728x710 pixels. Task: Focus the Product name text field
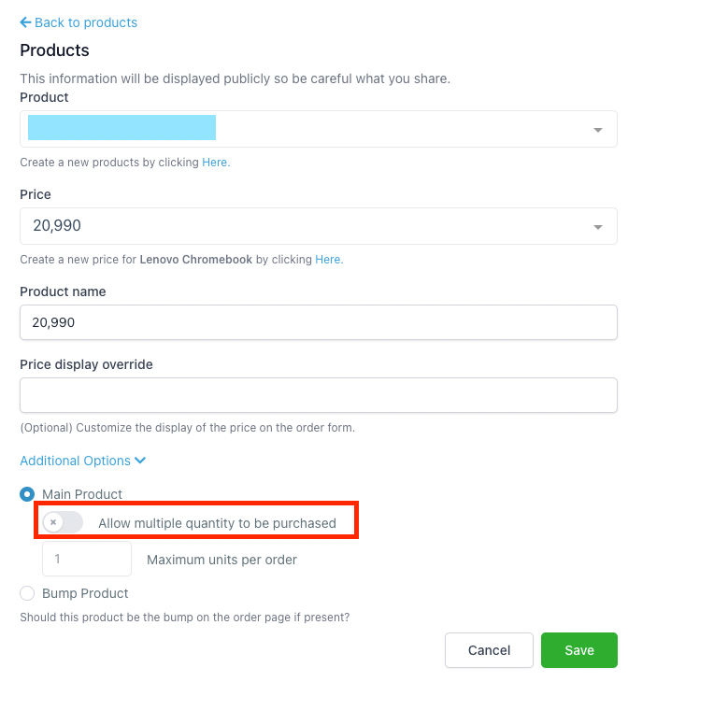(318, 322)
